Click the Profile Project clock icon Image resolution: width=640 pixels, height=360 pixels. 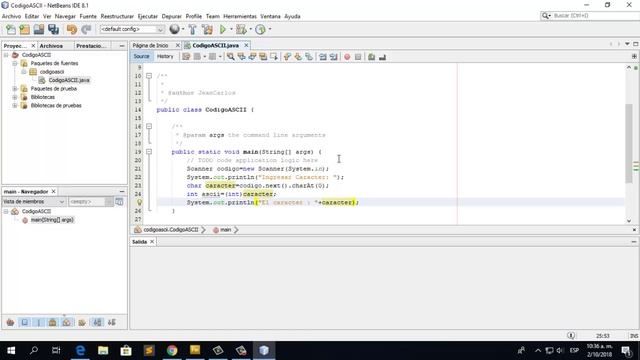(260, 29)
